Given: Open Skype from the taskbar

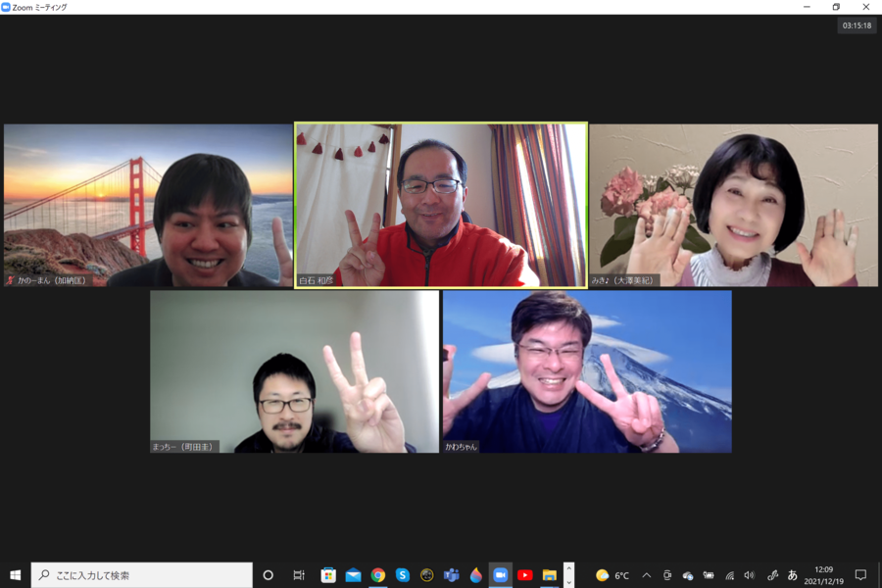Looking at the screenshot, I should (x=402, y=575).
